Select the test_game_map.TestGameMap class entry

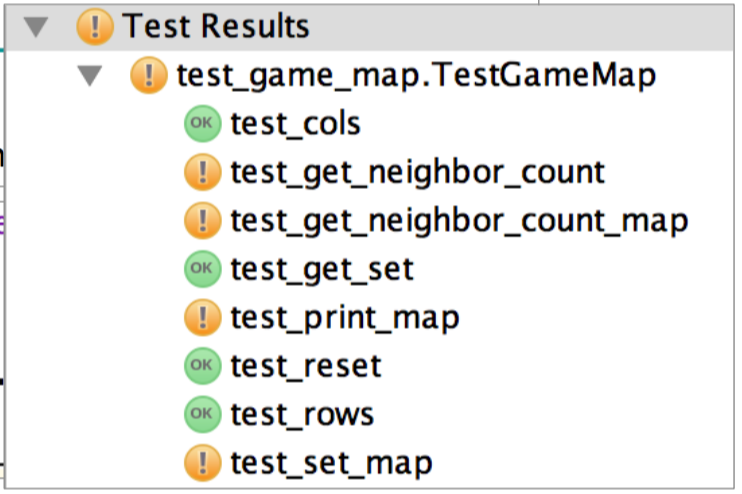[x=416, y=76]
